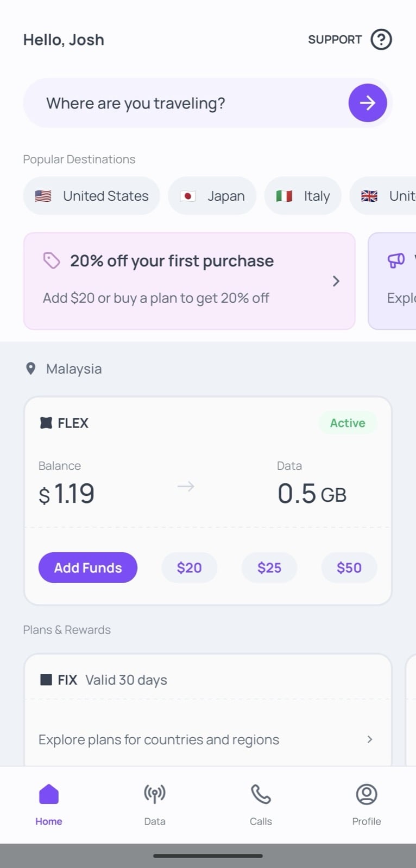The height and width of the screenshot is (868, 416).
Task: Select the $50 top-up amount
Action: 349,567
